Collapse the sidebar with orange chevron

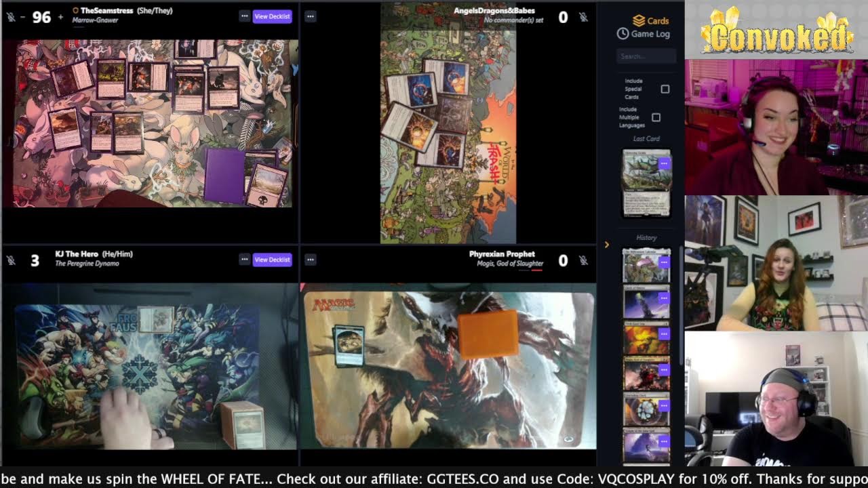[x=607, y=245]
